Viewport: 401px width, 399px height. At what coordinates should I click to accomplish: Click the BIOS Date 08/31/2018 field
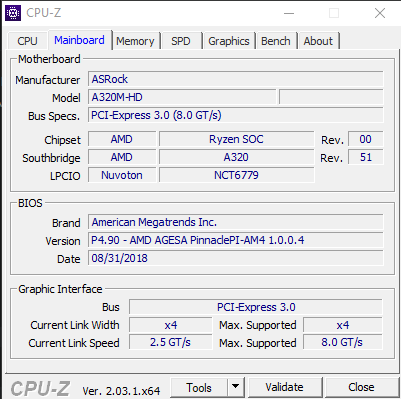(236, 258)
